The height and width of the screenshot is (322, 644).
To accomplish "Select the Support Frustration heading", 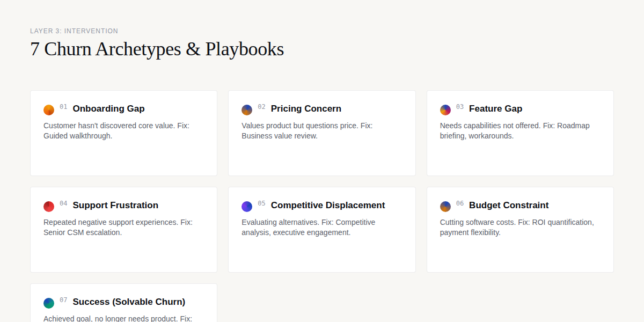I will pyautogui.click(x=115, y=205).
